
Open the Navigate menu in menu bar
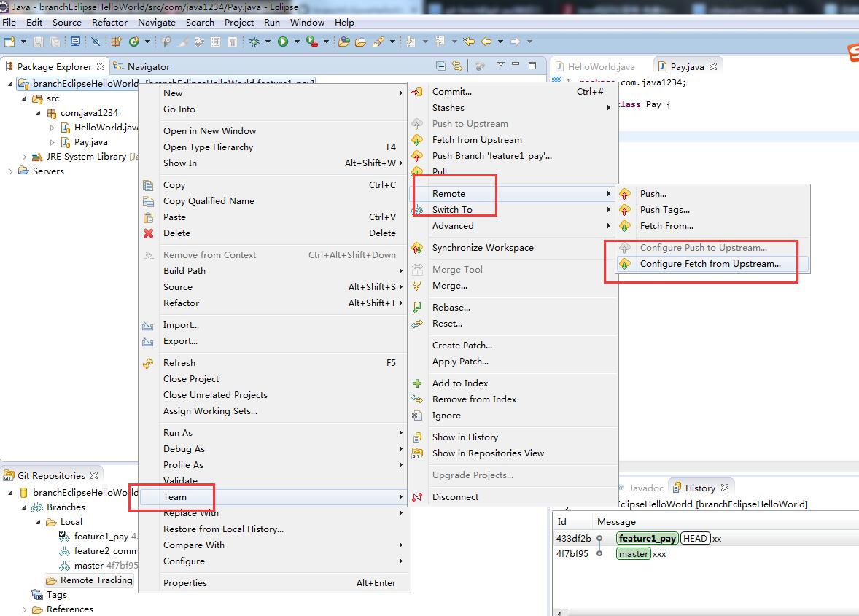(157, 23)
